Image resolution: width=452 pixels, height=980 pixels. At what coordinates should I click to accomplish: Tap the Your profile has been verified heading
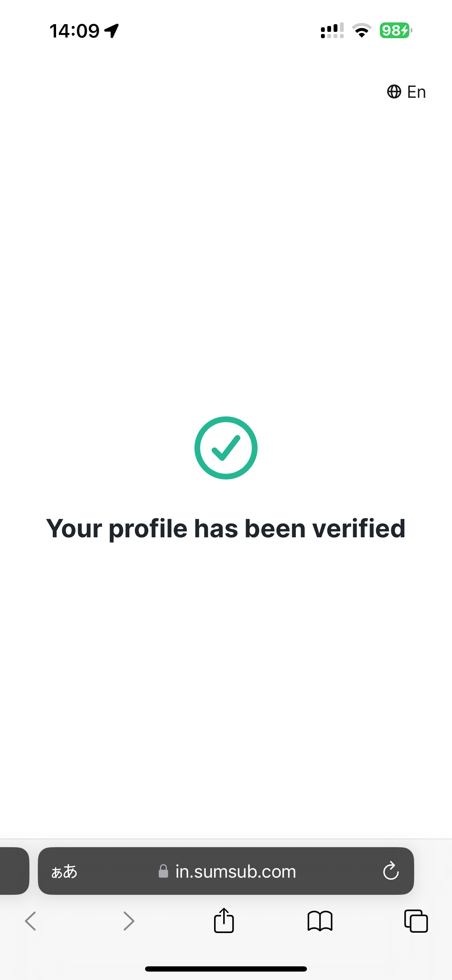click(x=226, y=529)
